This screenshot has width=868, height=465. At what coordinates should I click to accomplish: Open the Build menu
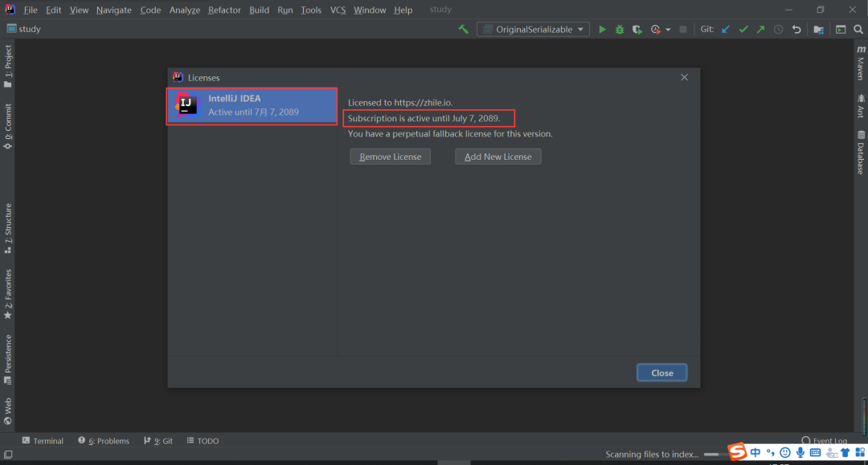pyautogui.click(x=259, y=10)
